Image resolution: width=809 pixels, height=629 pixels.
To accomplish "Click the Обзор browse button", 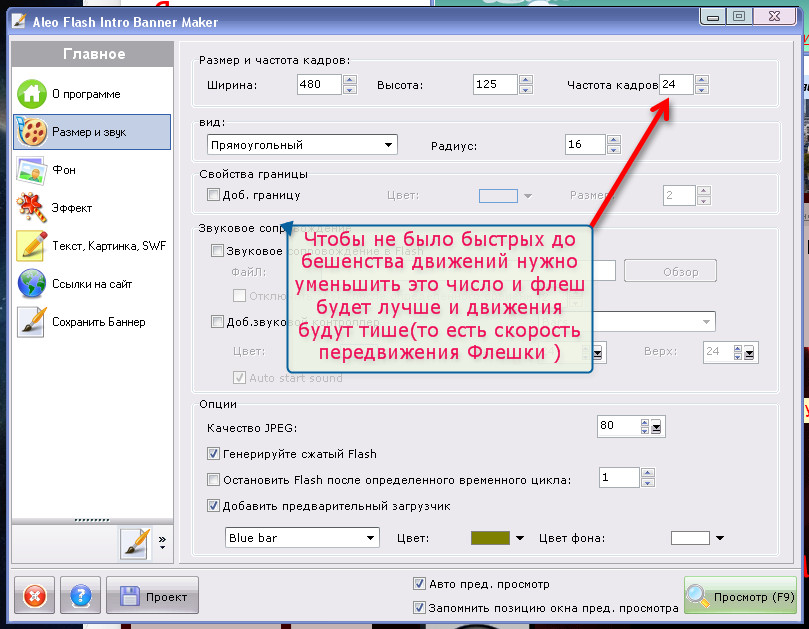I will (x=670, y=271).
